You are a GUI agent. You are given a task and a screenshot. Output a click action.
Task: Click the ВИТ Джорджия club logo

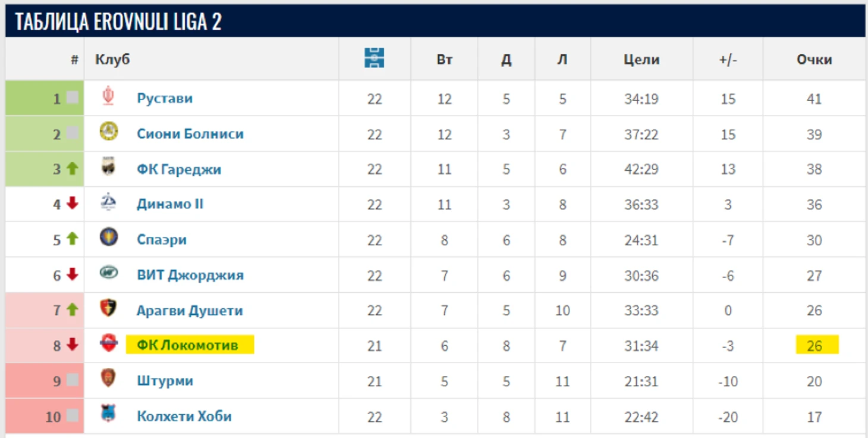[x=109, y=273]
